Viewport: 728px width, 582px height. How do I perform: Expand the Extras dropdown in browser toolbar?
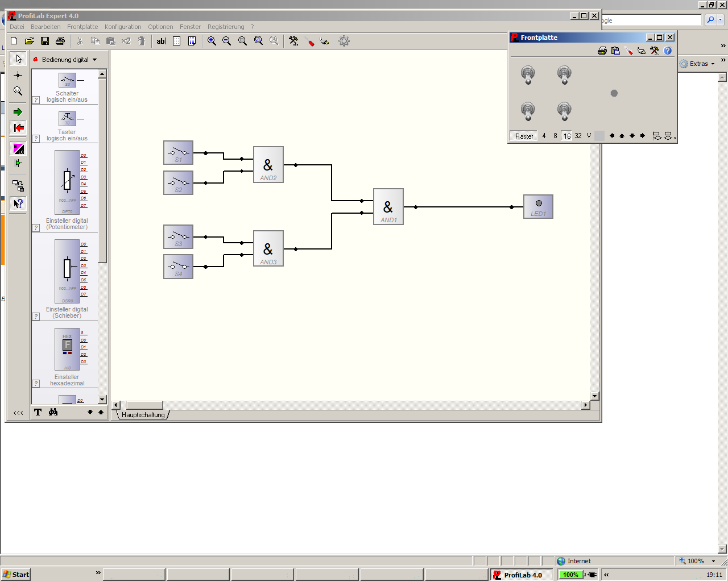698,64
